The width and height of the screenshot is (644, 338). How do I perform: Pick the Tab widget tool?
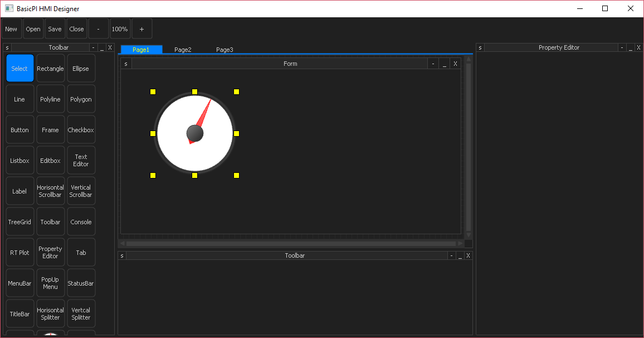coord(81,253)
